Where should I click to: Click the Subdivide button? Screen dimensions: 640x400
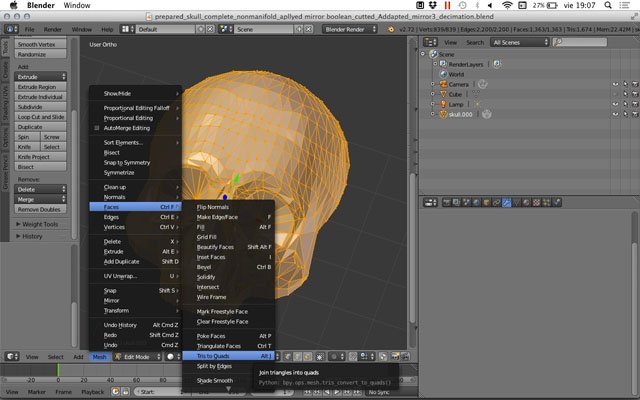[40, 107]
